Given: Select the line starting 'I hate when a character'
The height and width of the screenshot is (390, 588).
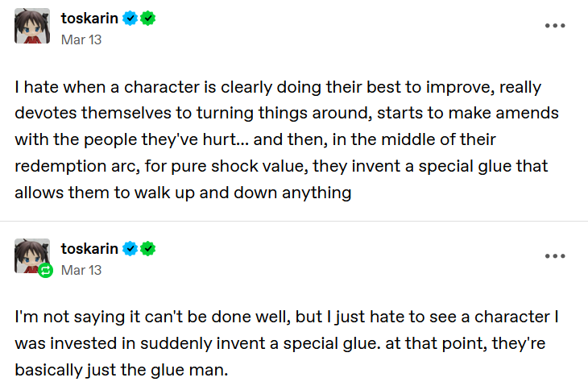Looking at the screenshot, I should click(278, 87).
